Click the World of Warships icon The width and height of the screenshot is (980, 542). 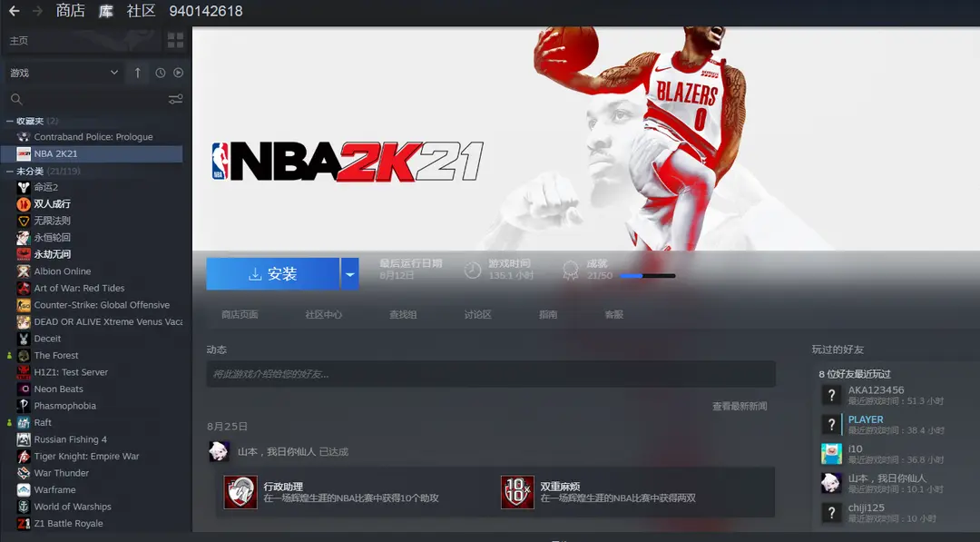[23, 507]
